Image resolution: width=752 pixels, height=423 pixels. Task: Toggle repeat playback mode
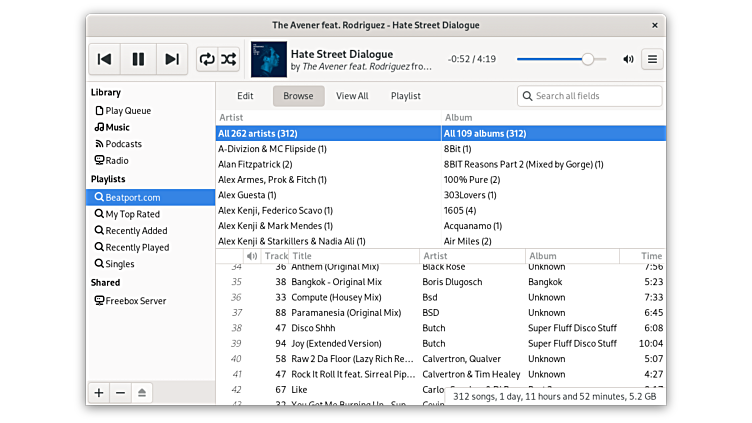click(207, 59)
